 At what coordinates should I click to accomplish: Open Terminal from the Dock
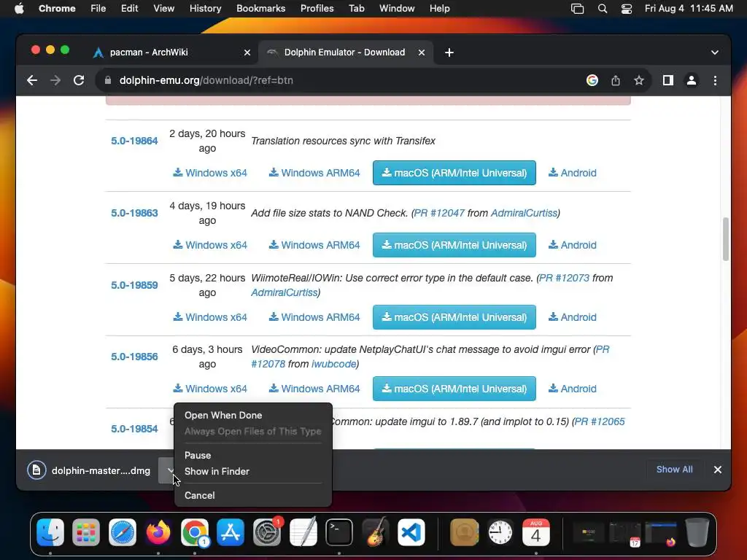point(338,532)
